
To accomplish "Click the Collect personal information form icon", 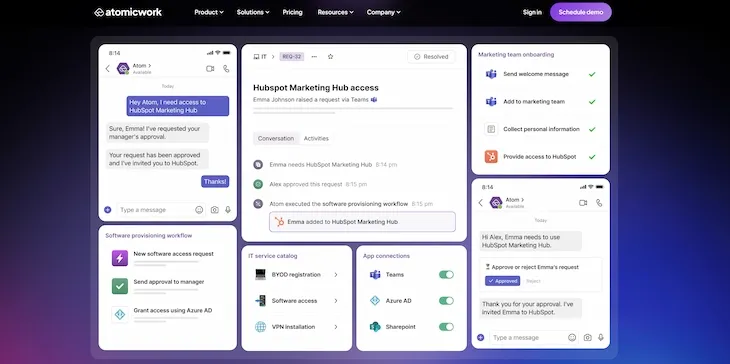I will tap(491, 129).
